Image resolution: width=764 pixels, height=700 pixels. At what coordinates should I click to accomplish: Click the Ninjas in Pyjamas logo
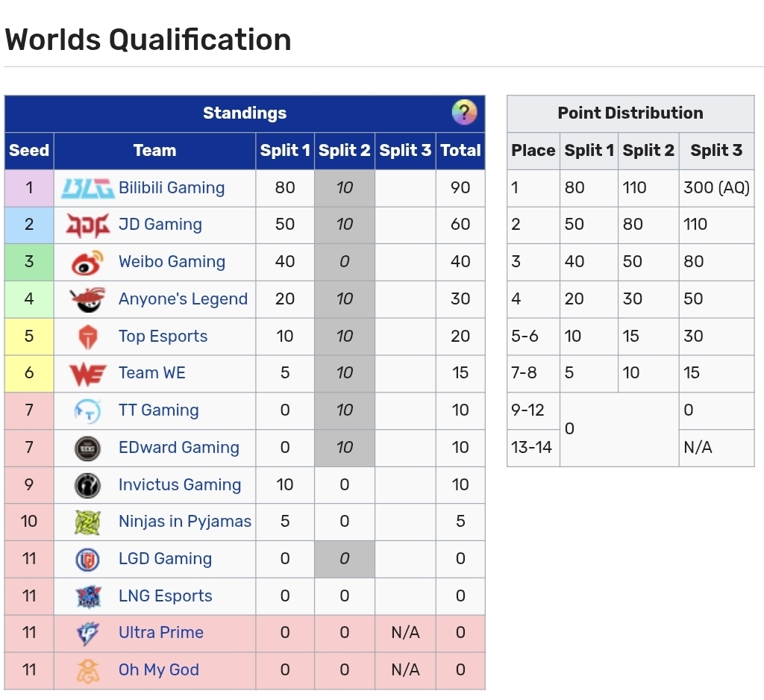pyautogui.click(x=88, y=522)
